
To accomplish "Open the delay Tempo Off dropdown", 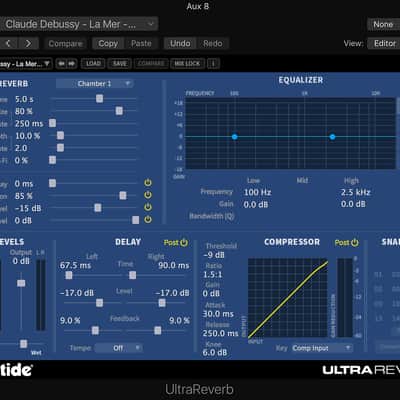I will 119,348.
